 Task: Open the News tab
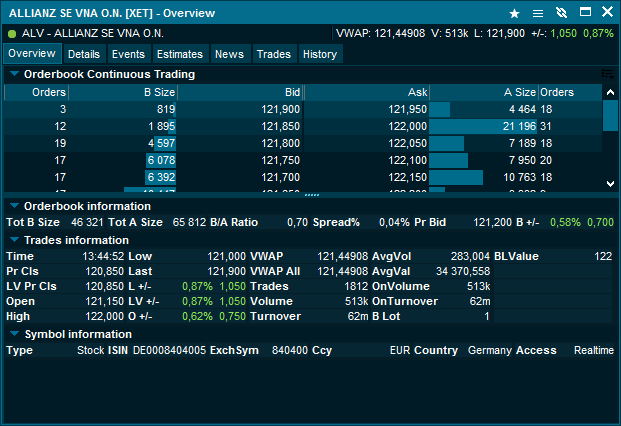229,54
